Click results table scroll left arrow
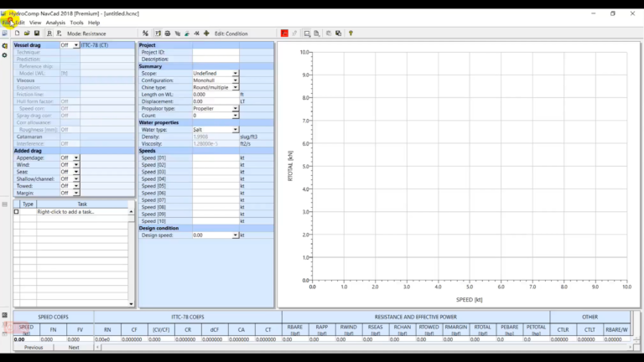Image resolution: width=644 pixels, height=362 pixels. click(98, 347)
